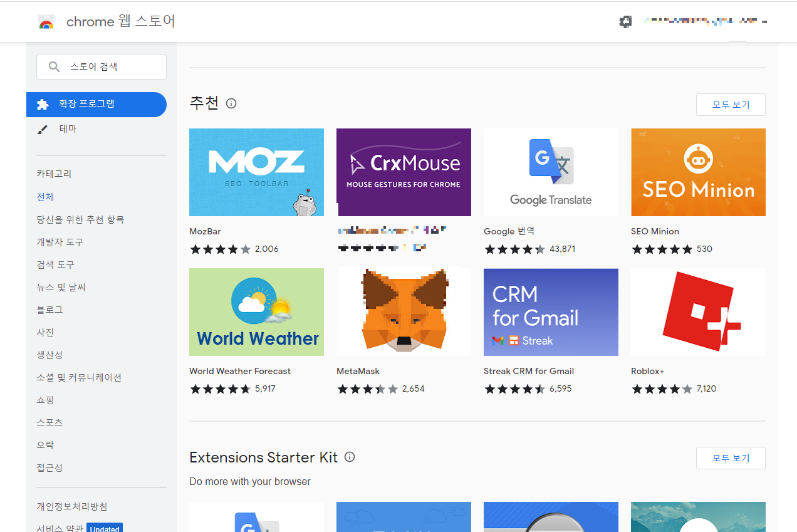Choose the 뉴스 및 날씨 category

(61, 287)
